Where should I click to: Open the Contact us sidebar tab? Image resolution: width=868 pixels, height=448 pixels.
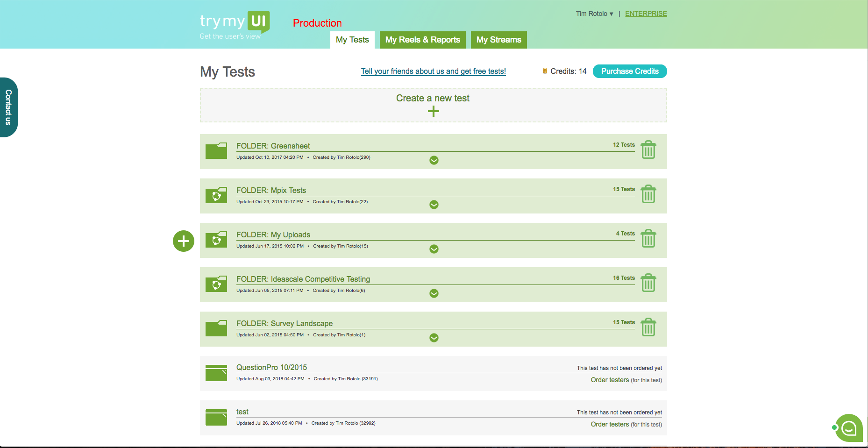pyautogui.click(x=7, y=108)
